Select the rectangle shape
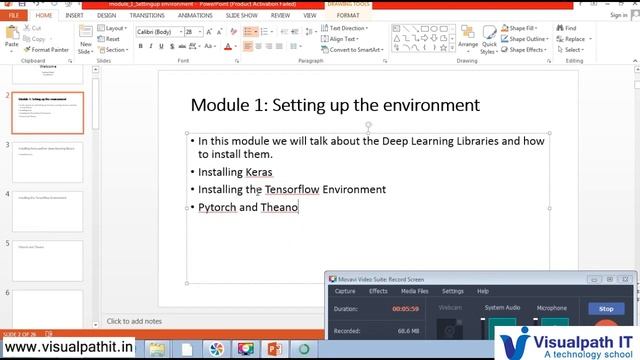The image size is (640, 360). click(425, 29)
